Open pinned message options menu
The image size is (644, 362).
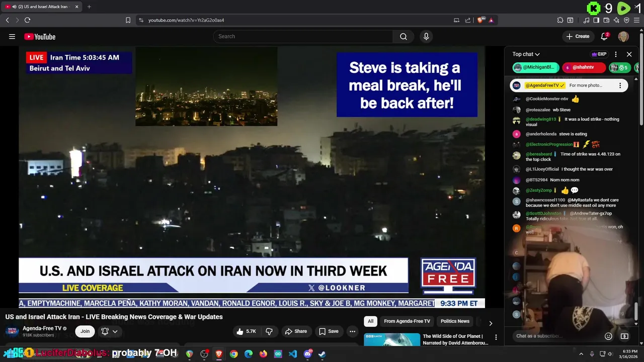tap(620, 85)
